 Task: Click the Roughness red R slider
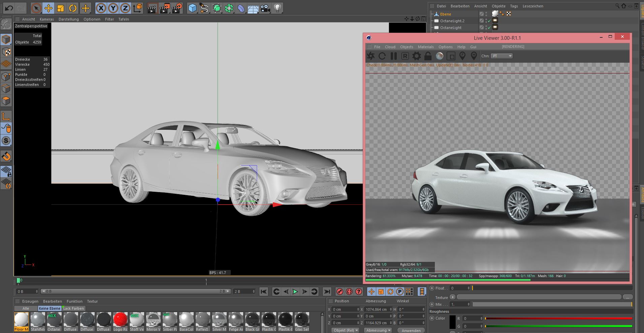(558, 318)
